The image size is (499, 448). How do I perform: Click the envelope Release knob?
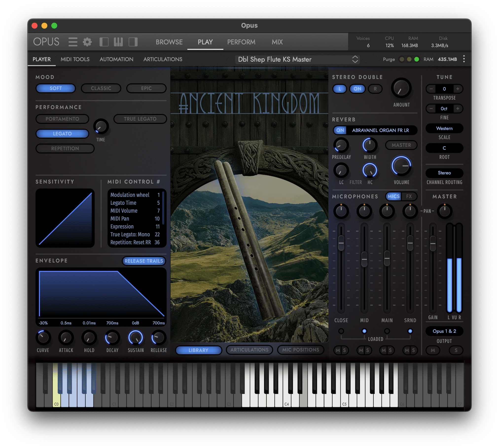(x=159, y=337)
